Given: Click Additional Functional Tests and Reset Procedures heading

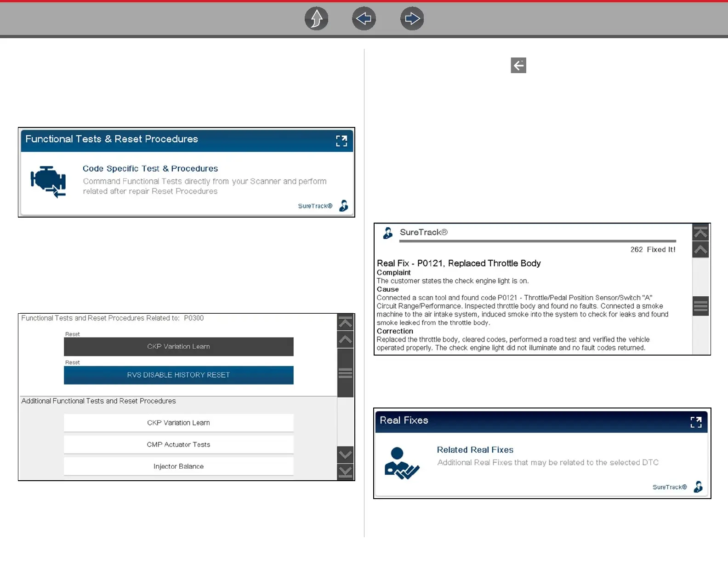Looking at the screenshot, I should point(98,401).
